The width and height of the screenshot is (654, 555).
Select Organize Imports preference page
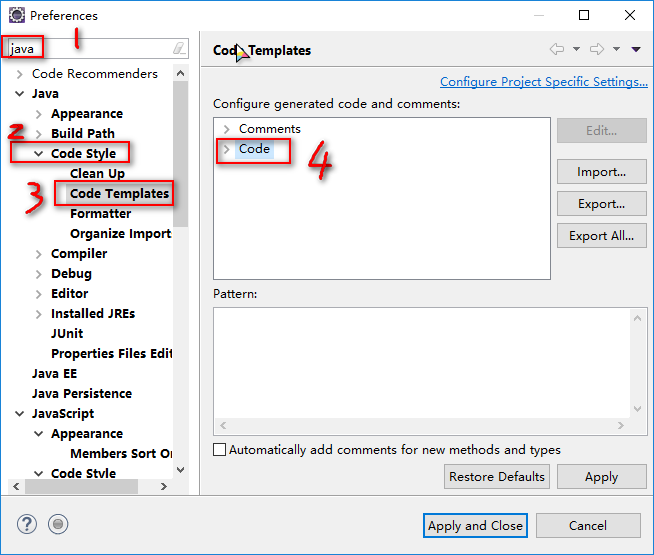[121, 234]
